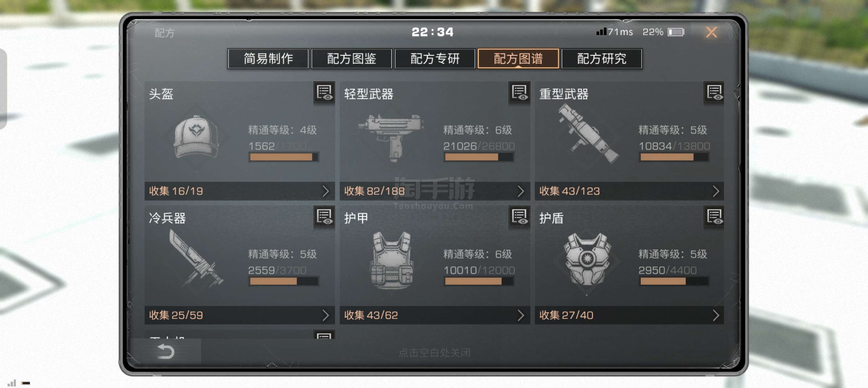
Task: Select the submachine gun light weapon image
Action: coord(391,138)
